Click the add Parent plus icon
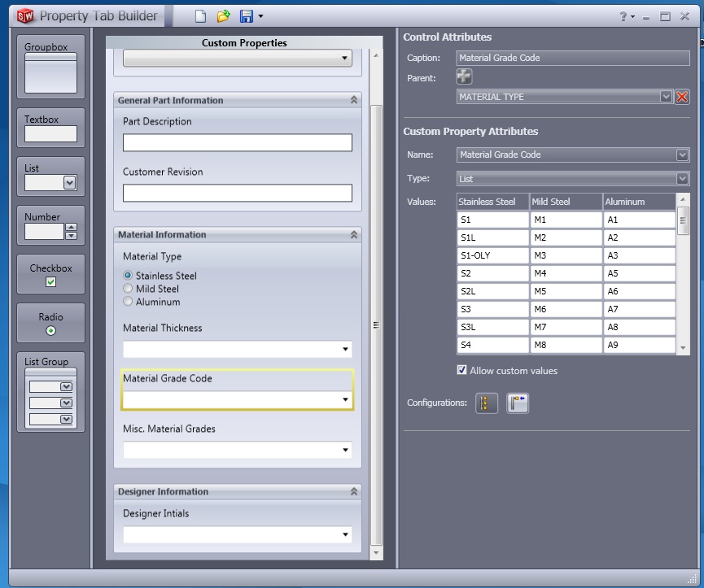Screen dimensions: 704x588 464,76
